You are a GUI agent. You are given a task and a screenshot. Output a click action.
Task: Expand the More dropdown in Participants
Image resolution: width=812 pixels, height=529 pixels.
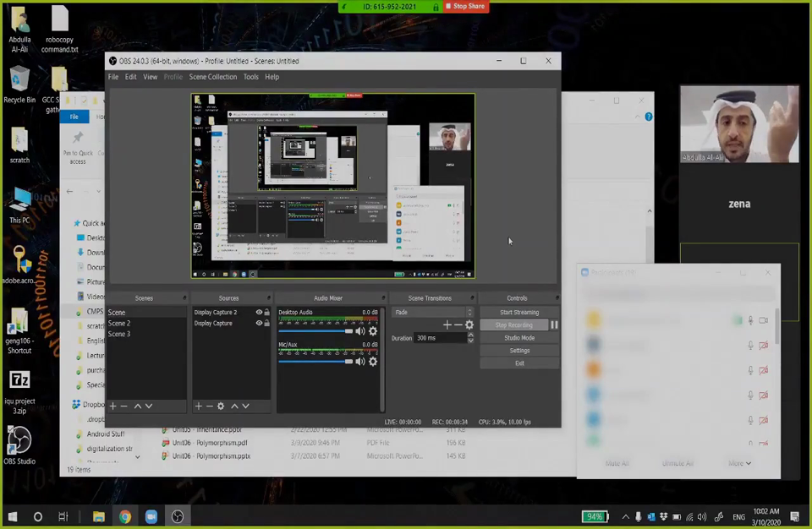click(739, 463)
